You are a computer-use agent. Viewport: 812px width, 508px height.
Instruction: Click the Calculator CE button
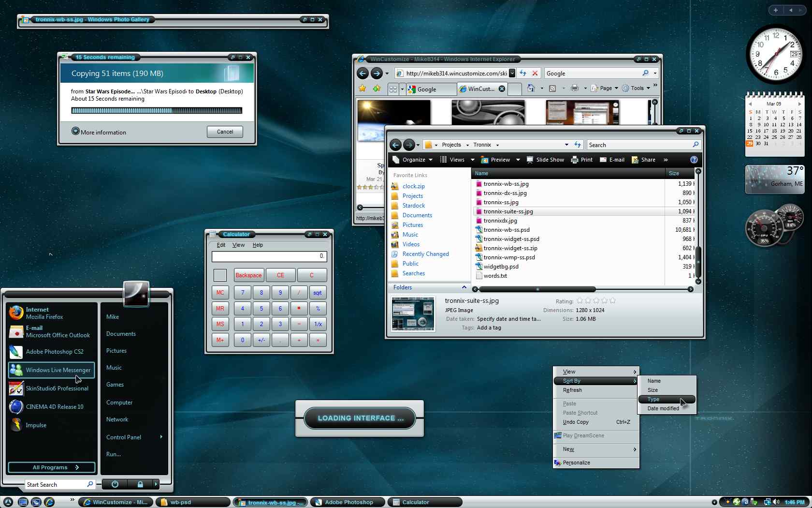[280, 275]
